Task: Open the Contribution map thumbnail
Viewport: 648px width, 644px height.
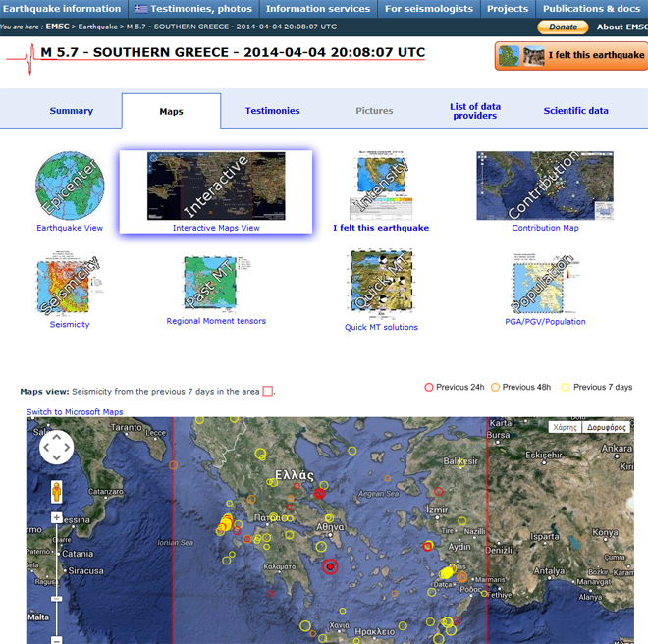Action: (x=545, y=186)
